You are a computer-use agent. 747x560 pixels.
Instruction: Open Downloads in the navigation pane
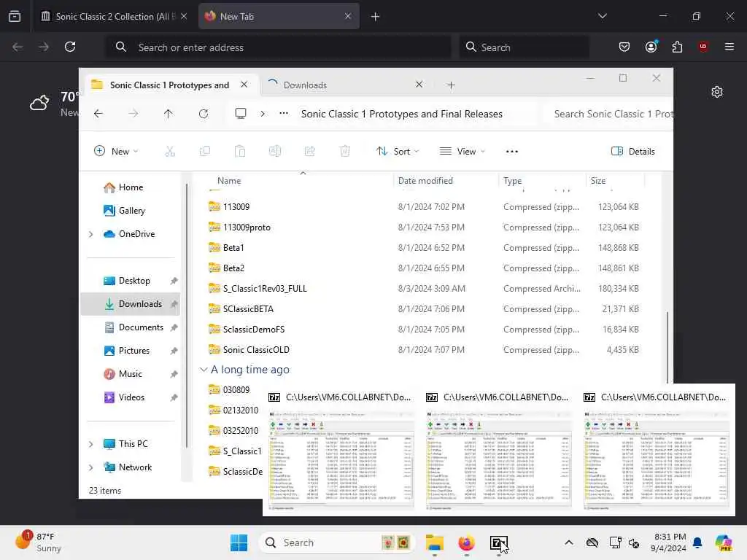(x=130, y=304)
